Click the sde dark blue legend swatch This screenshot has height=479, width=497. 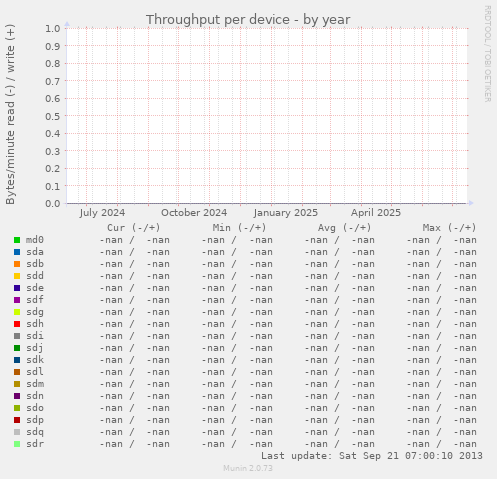pyautogui.click(x=17, y=288)
